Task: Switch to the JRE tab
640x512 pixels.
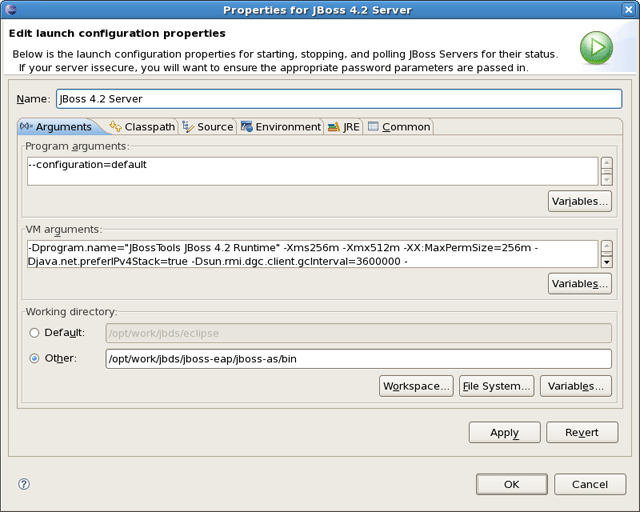Action: [x=344, y=127]
